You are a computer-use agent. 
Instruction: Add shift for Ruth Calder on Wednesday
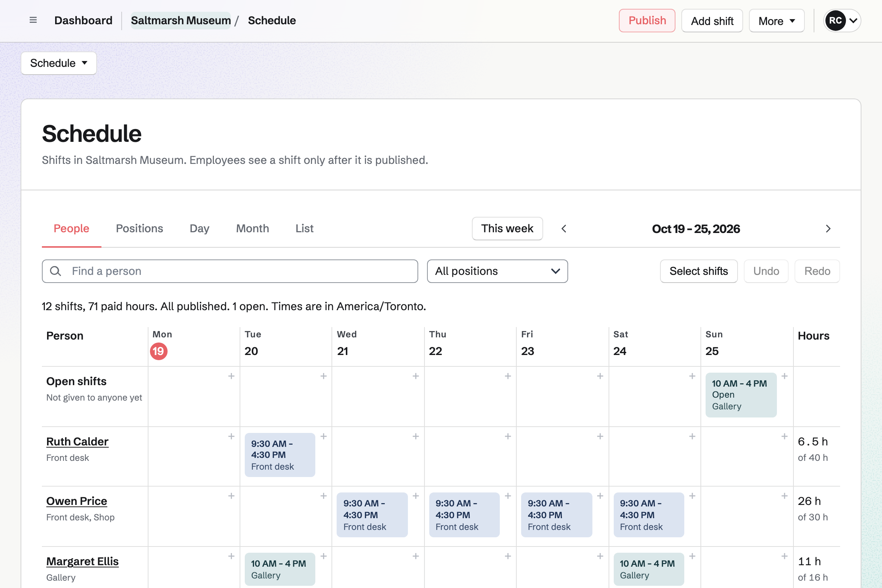416,437
